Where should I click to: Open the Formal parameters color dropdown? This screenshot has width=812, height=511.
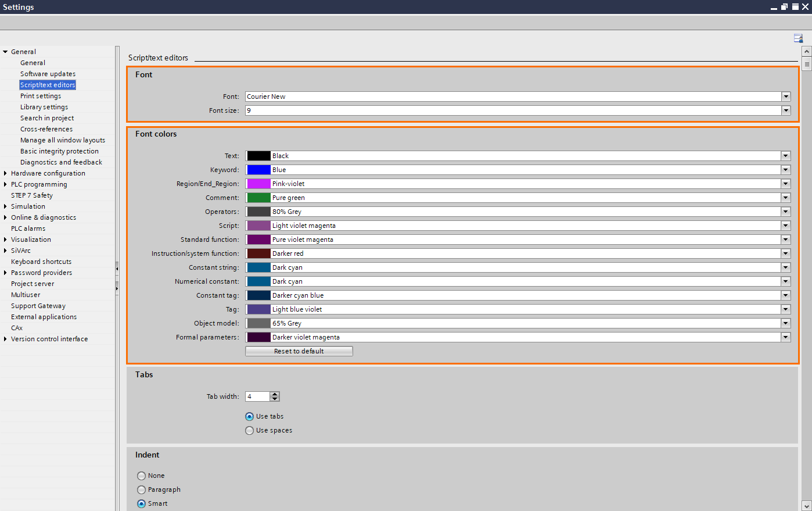tap(786, 337)
